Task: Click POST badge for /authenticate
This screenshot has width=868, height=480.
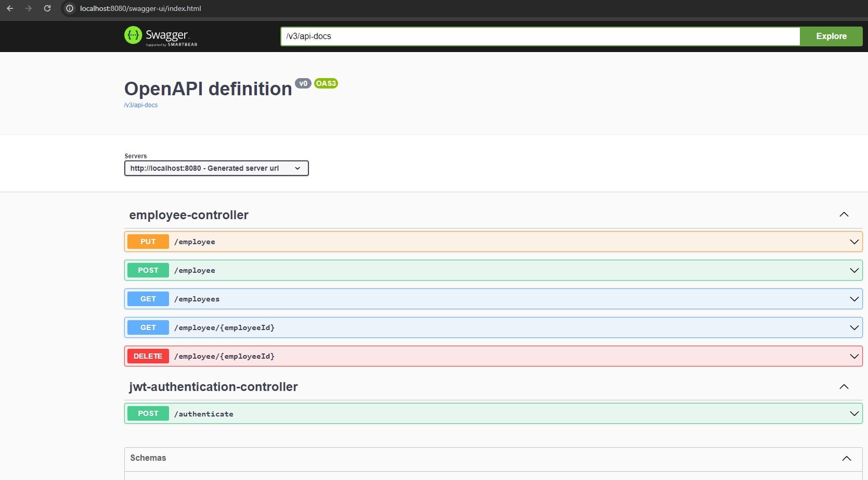Action: click(148, 413)
